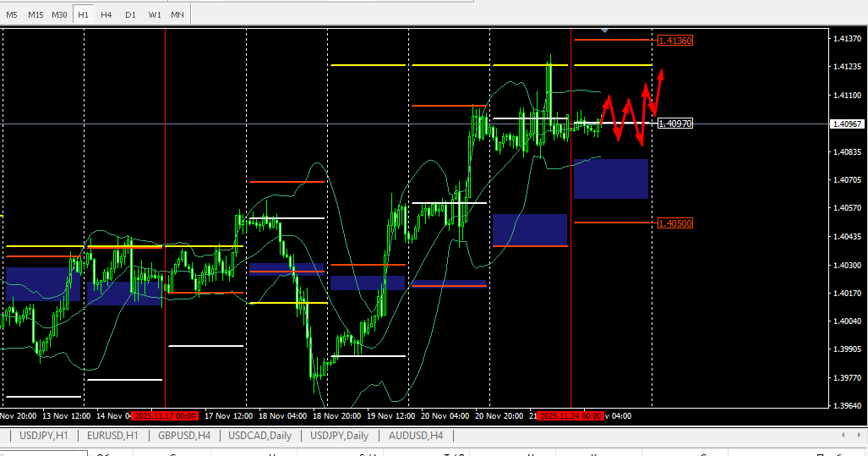Click the 1.40040 price axis value
The width and height of the screenshot is (868, 456).
pyautogui.click(x=848, y=321)
